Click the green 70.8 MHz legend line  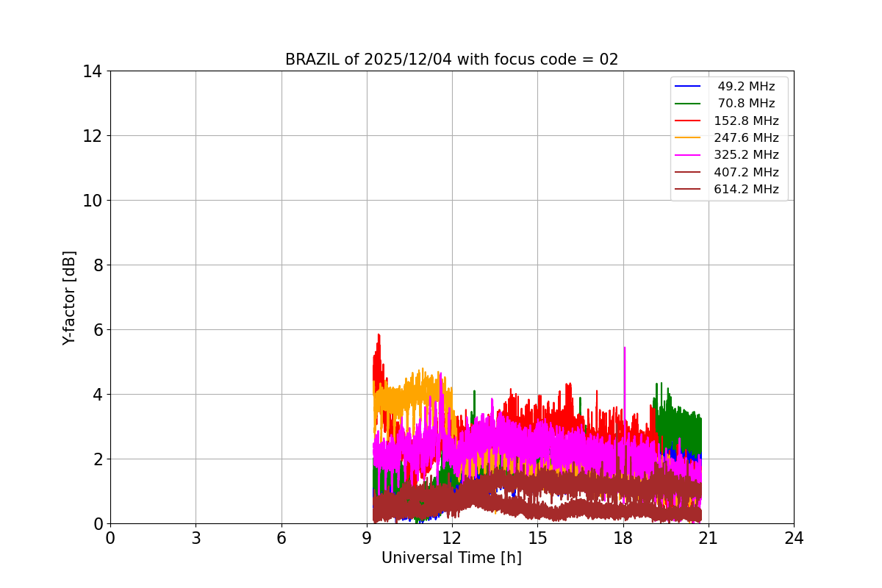pos(688,104)
